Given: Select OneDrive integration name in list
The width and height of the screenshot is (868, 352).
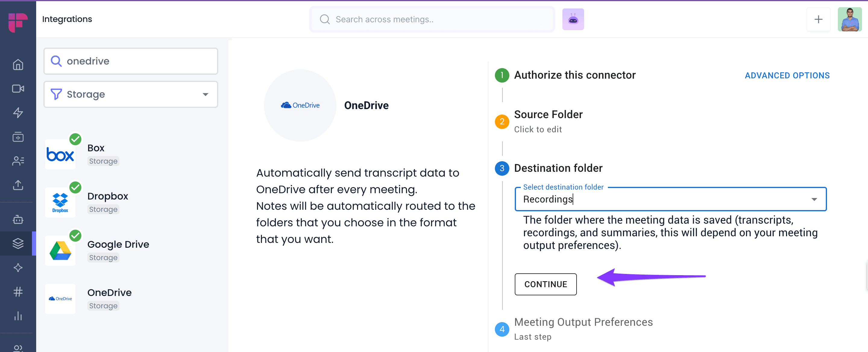Looking at the screenshot, I should (x=109, y=292).
